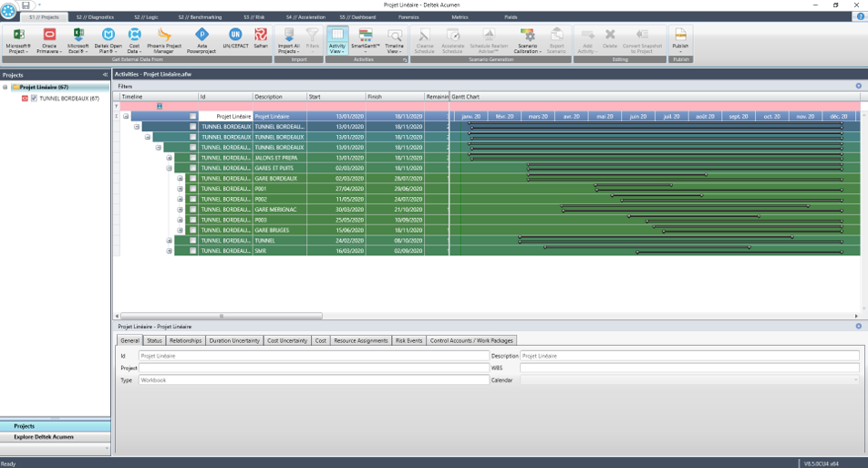Viewport: 868px width, 468px height.
Task: Expand the P002 row
Action: pos(180,199)
